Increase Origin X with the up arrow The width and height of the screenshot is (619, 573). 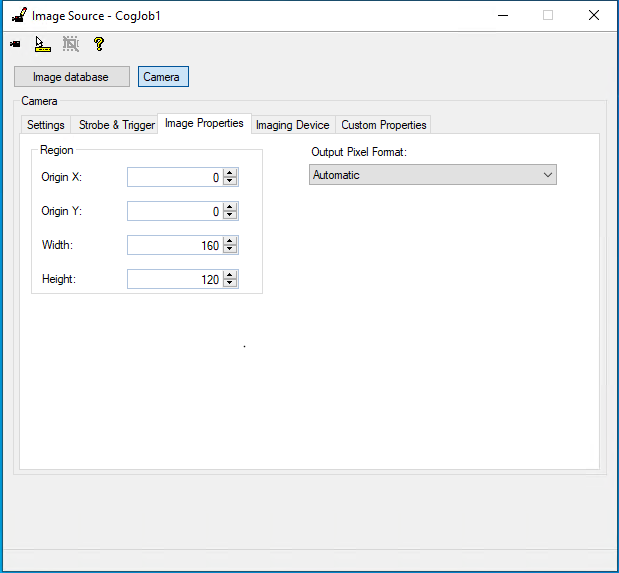pos(230,173)
